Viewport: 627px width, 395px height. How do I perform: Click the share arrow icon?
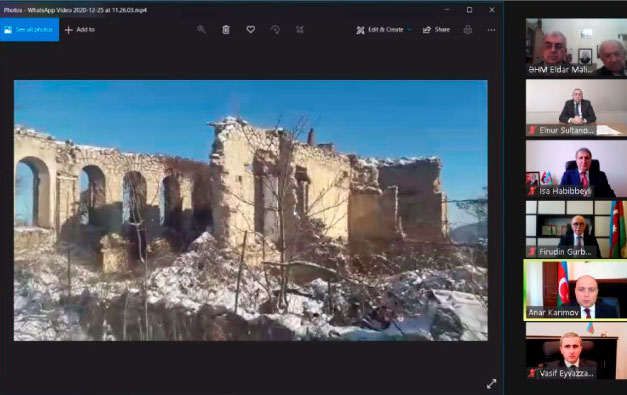coord(427,30)
